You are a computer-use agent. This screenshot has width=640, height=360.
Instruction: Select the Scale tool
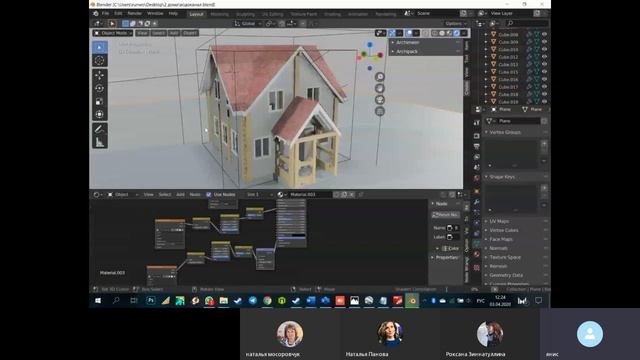[100, 101]
